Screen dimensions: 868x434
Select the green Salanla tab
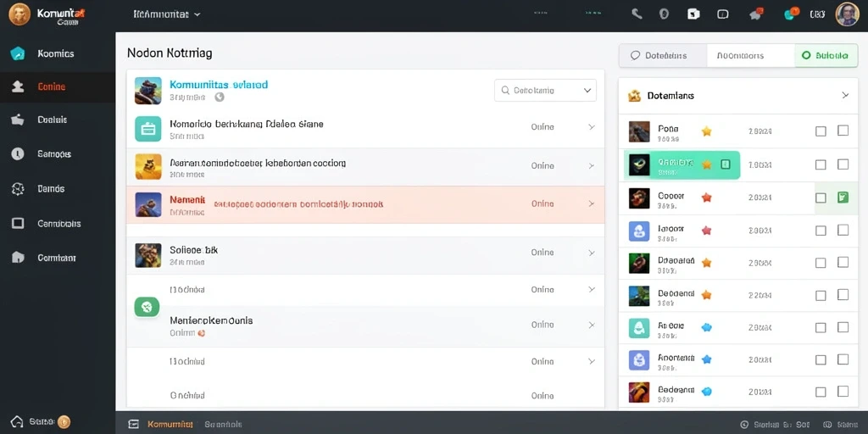click(x=826, y=55)
